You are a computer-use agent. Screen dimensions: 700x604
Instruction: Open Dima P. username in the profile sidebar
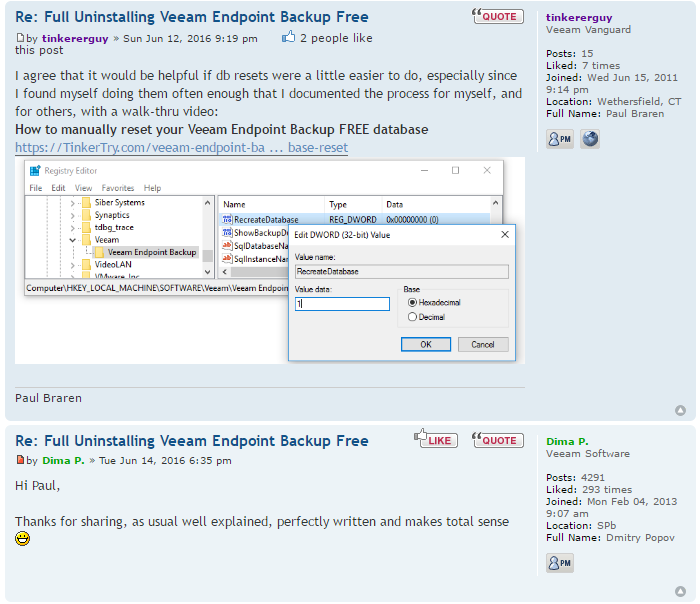[567, 442]
